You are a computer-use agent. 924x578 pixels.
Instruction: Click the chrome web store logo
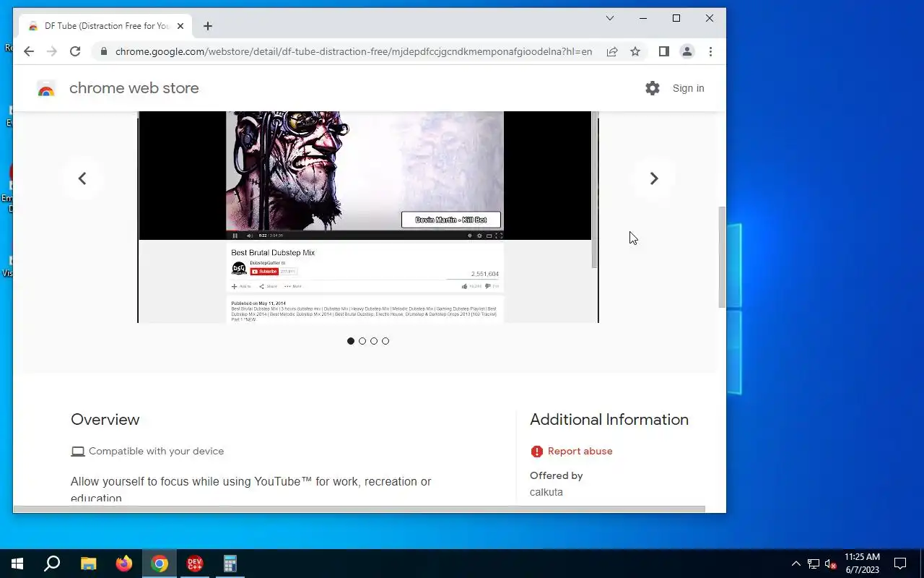coord(46,88)
